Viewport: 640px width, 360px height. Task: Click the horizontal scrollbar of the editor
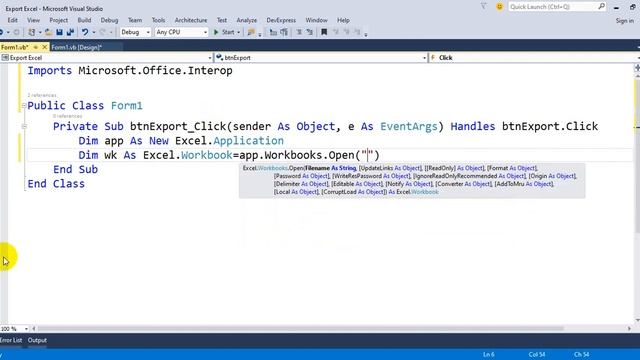pos(300,329)
